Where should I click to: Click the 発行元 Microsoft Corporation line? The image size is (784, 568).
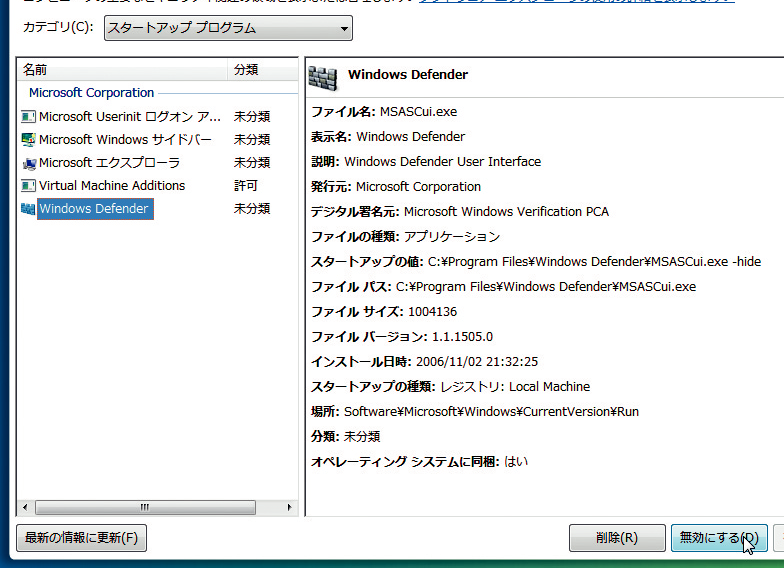tap(396, 186)
